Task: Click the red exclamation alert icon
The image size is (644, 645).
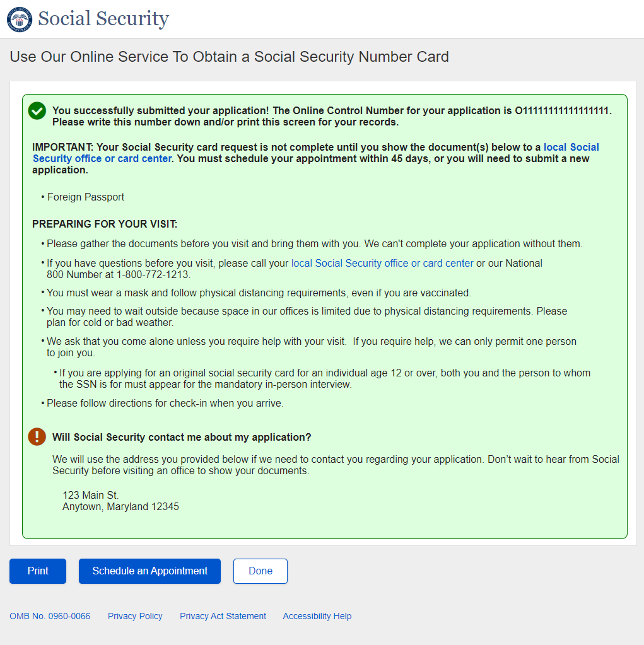Action: pyautogui.click(x=37, y=437)
